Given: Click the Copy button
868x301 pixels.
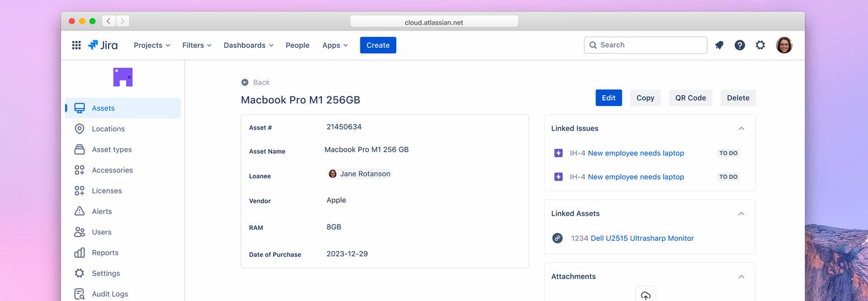Looking at the screenshot, I should 646,98.
